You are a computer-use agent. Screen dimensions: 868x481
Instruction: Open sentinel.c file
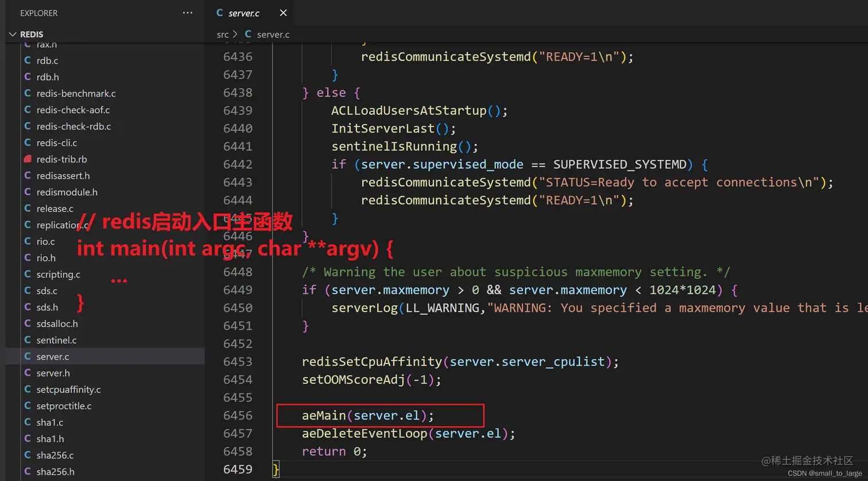coord(56,340)
